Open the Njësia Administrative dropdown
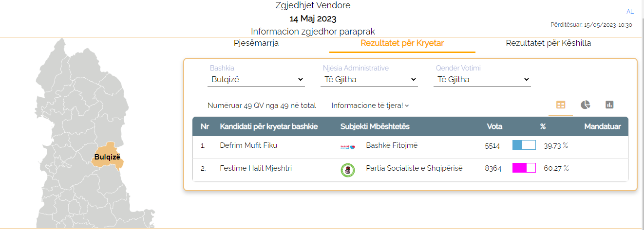The width and height of the screenshot is (644, 230). tap(369, 79)
